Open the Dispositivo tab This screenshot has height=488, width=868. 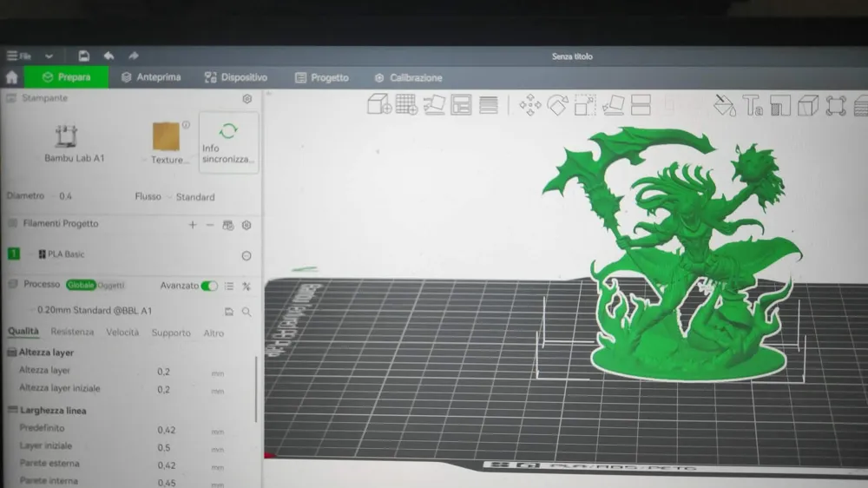click(x=236, y=77)
